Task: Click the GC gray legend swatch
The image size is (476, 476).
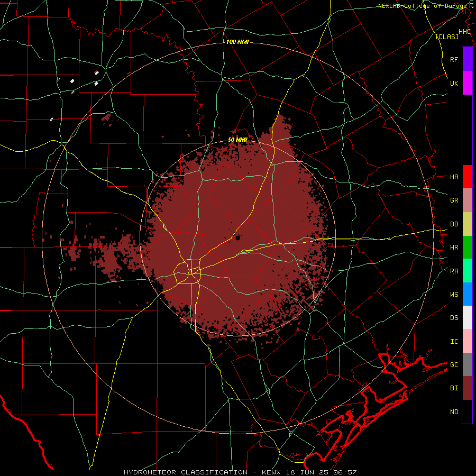Action: 467,364
